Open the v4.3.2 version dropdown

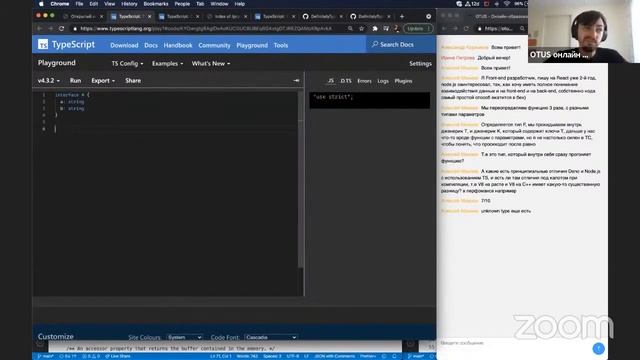(x=49, y=81)
